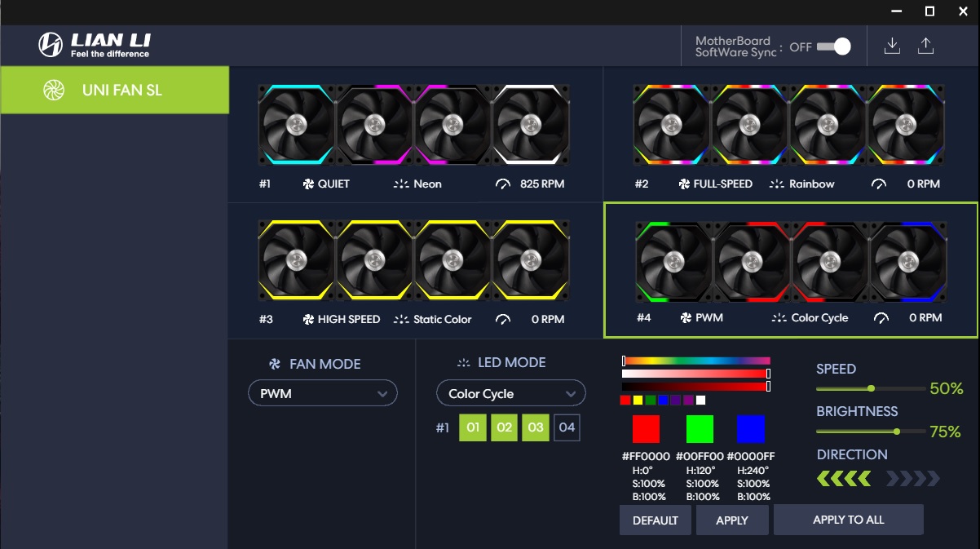
Task: Toggle fan 02 selection
Action: pyautogui.click(x=504, y=427)
